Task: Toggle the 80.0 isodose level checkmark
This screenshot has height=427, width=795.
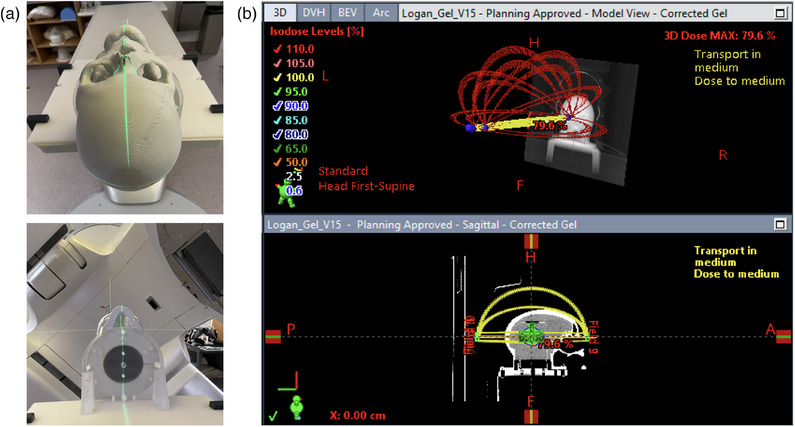Action: tap(277, 134)
